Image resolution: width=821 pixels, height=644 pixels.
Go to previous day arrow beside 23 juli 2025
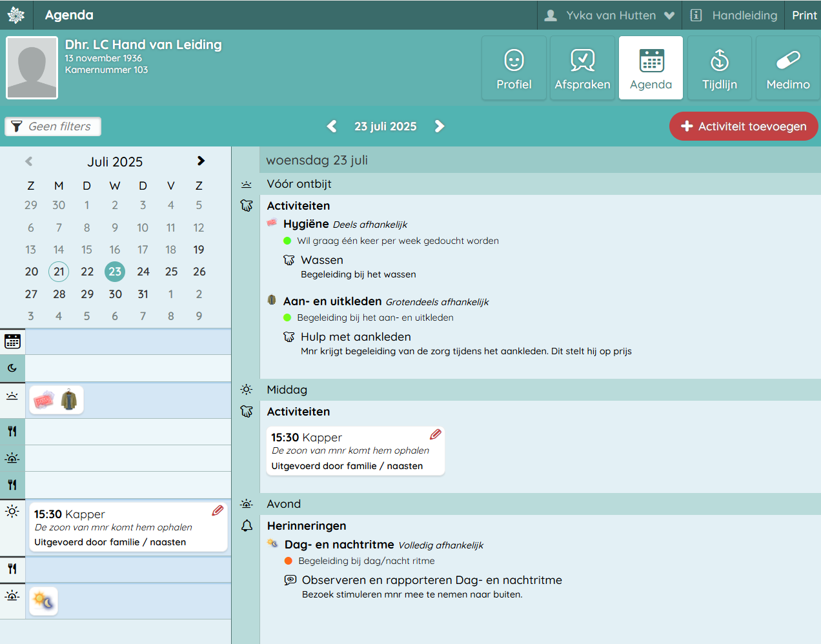(332, 126)
